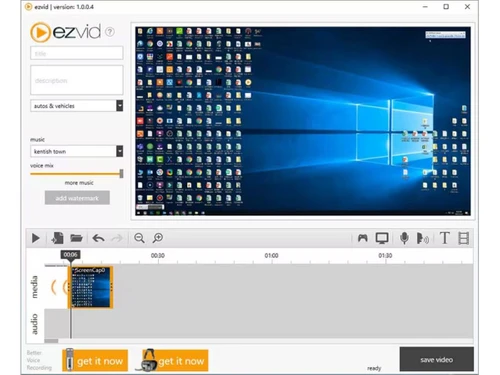Image resolution: width=500 pixels, height=375 pixels.
Task: Click the microphone get it now banner
Action: pyautogui.click(x=95, y=360)
